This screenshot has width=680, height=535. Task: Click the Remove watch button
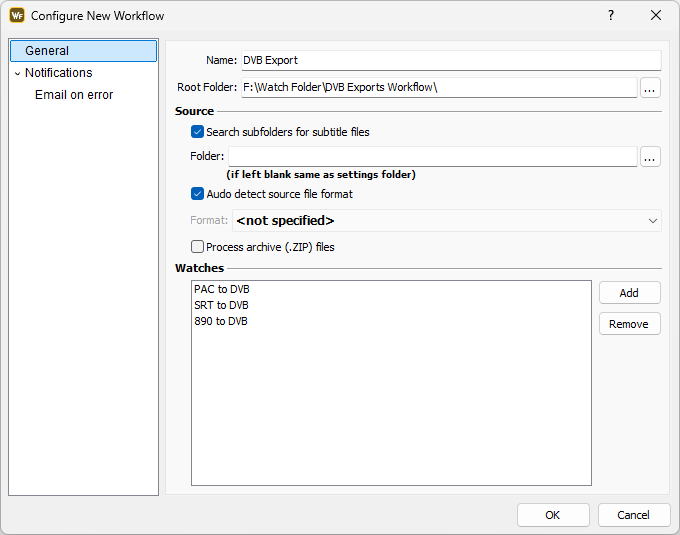pos(629,324)
